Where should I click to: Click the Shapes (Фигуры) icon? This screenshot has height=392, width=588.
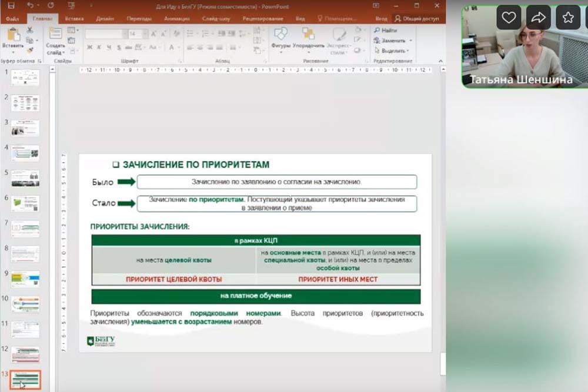pyautogui.click(x=280, y=38)
